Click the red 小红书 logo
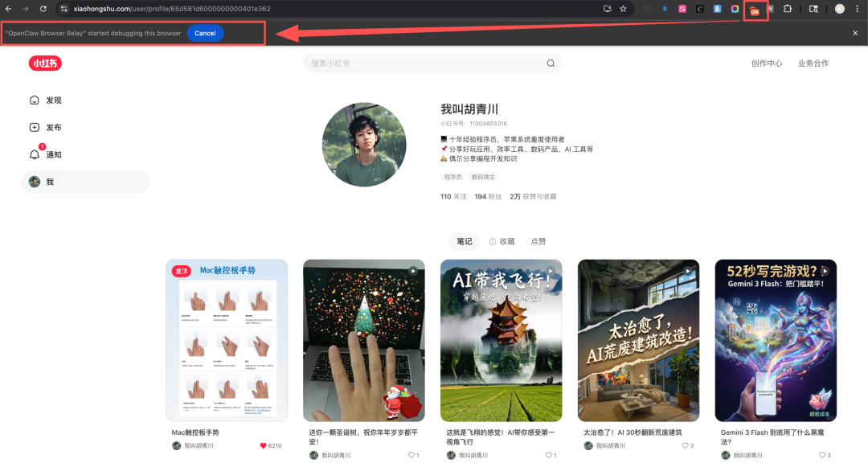 (44, 63)
